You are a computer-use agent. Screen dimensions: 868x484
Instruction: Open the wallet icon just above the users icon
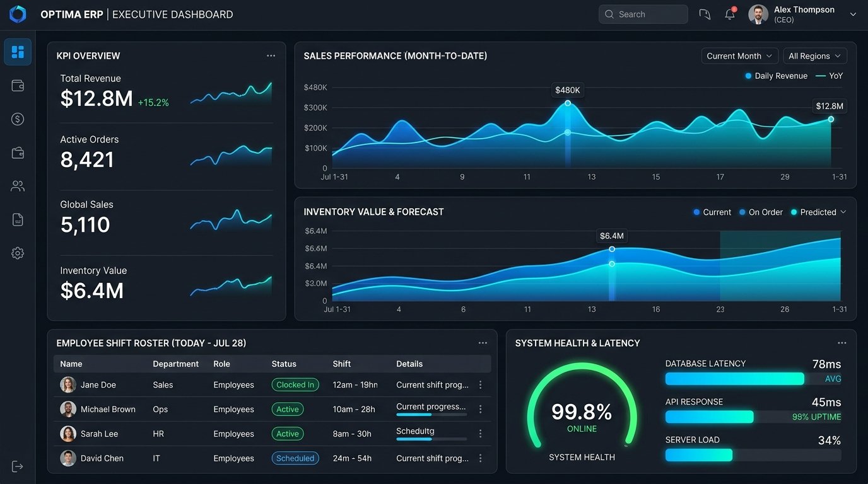pos(18,153)
